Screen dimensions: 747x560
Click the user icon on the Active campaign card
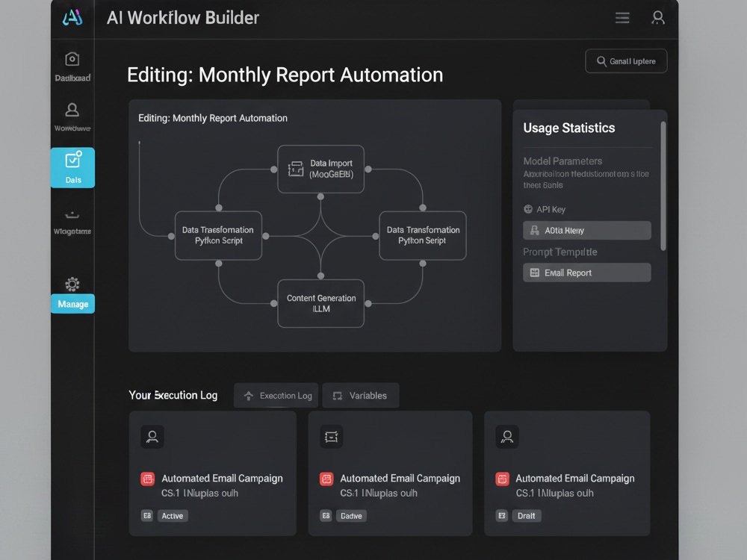click(x=152, y=437)
